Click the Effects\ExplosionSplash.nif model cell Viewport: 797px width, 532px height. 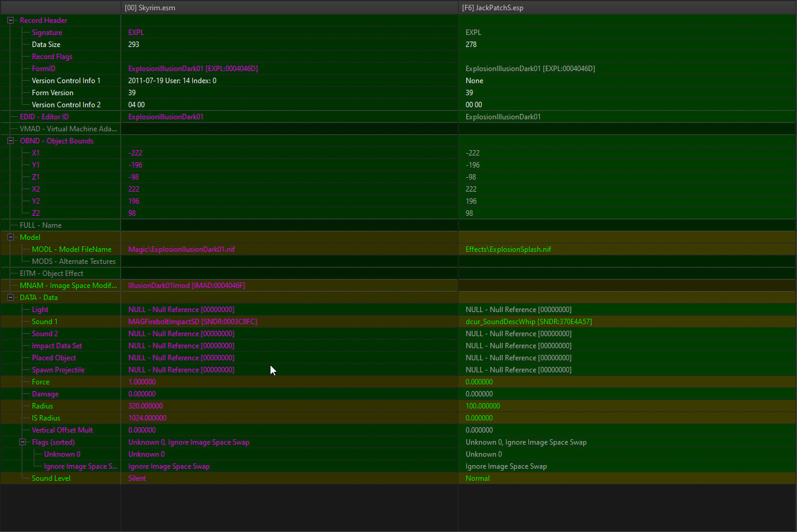(x=508, y=249)
